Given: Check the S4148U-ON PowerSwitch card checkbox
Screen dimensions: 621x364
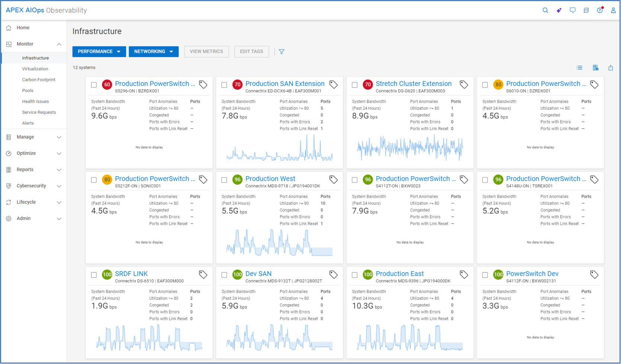Looking at the screenshot, I should [485, 180].
